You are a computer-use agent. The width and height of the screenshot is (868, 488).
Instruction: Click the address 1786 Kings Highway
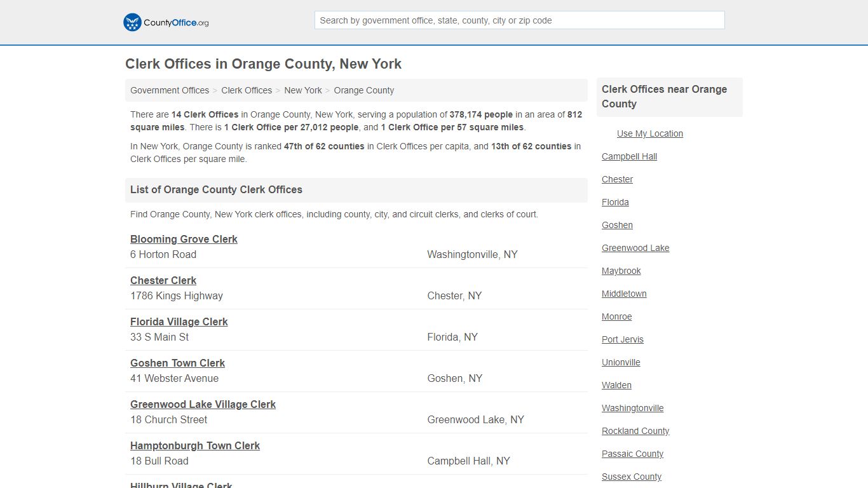click(x=177, y=295)
